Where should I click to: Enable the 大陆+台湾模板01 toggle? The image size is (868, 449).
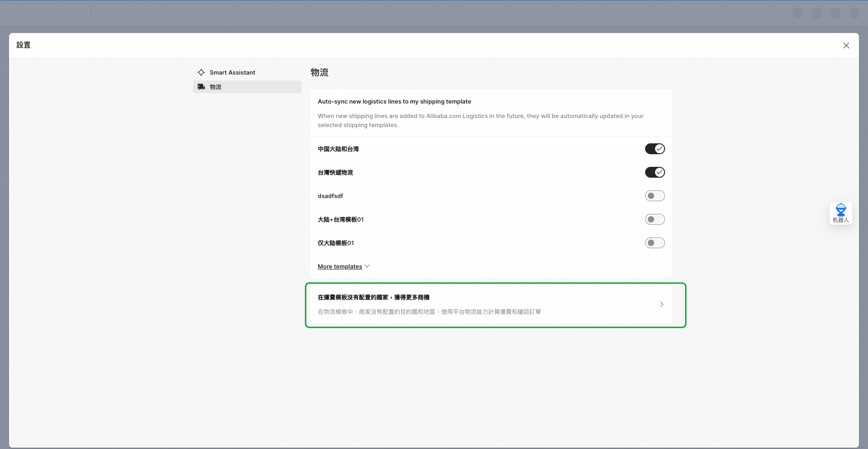(655, 219)
